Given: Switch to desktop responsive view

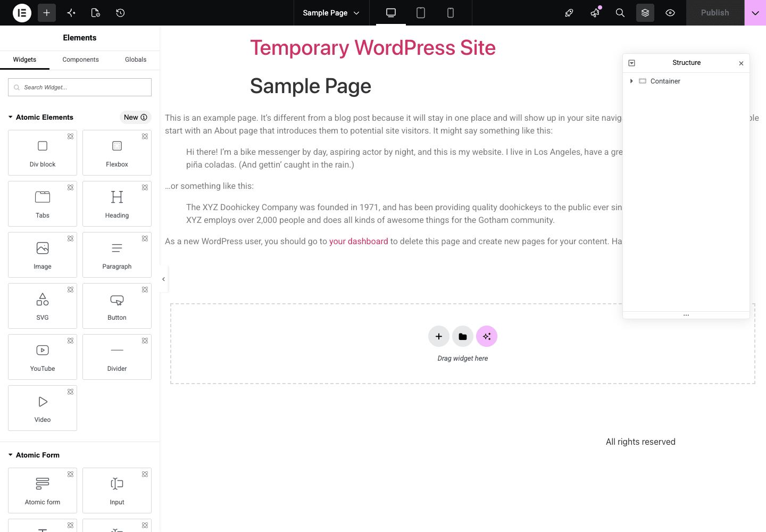Looking at the screenshot, I should 391,13.
